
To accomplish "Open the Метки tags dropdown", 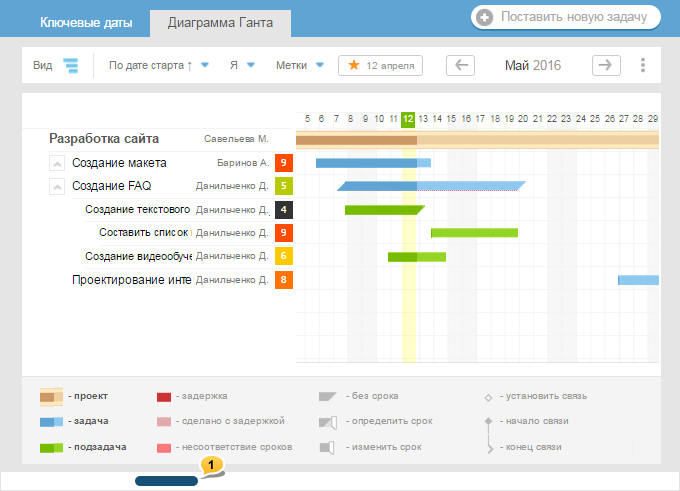I will point(300,66).
